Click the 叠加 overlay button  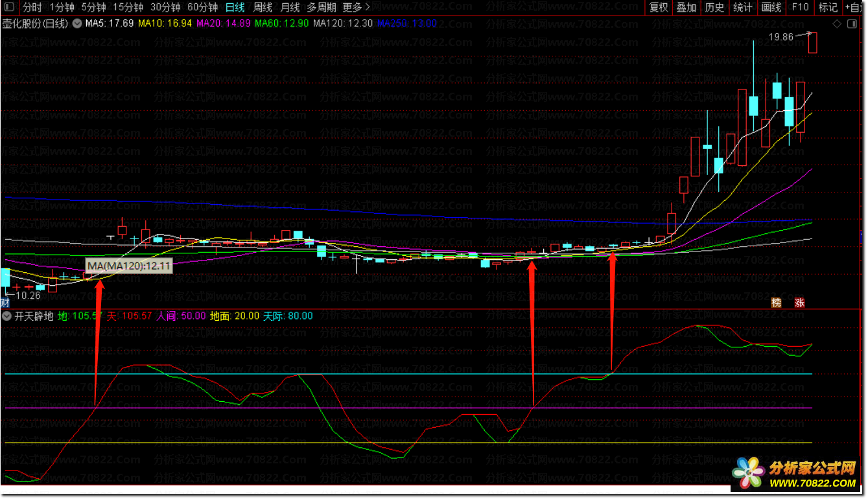[x=686, y=8]
